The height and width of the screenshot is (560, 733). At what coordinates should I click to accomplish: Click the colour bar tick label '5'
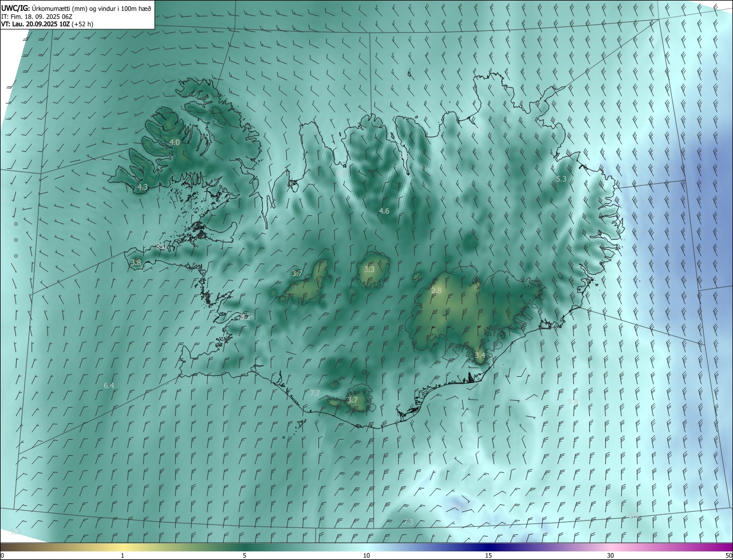(245, 556)
